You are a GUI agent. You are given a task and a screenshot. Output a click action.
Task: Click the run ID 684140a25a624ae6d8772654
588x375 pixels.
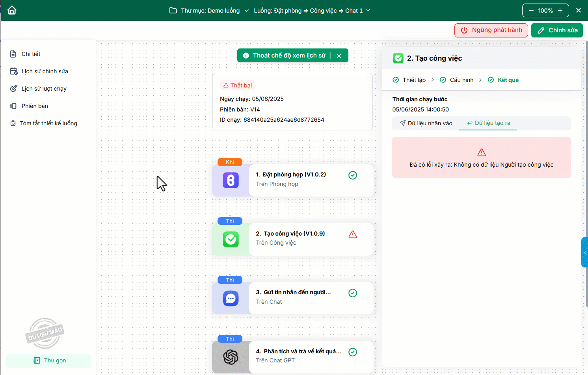[284, 120]
